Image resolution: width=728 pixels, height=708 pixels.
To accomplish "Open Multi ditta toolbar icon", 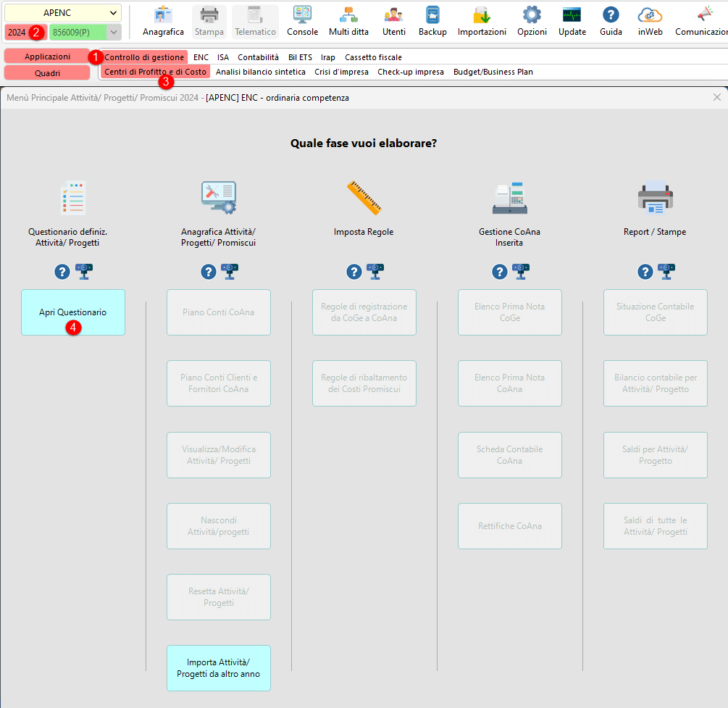I will click(348, 21).
